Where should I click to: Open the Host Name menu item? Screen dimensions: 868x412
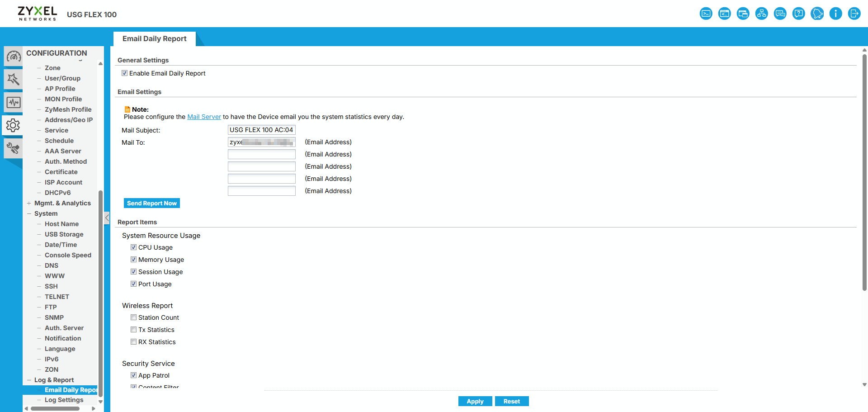(61, 224)
